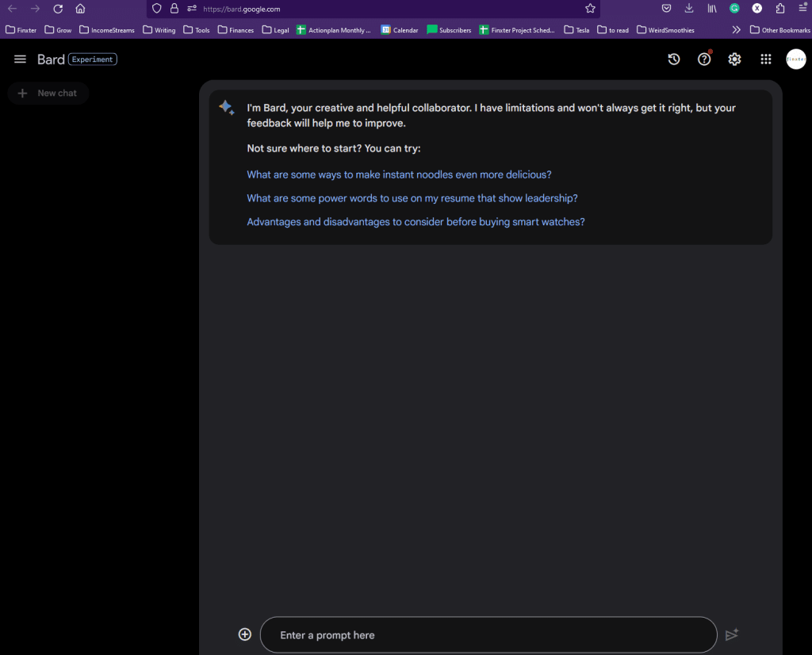Screen dimensions: 812x655
Task: Open Bard settings gear icon
Action: tap(734, 59)
